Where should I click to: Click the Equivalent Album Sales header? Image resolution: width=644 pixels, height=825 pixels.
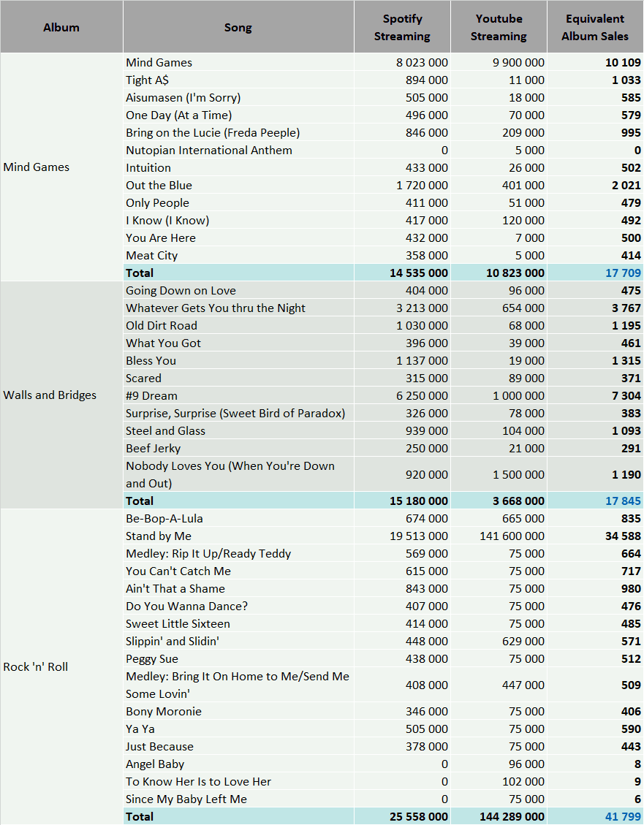coord(595,27)
